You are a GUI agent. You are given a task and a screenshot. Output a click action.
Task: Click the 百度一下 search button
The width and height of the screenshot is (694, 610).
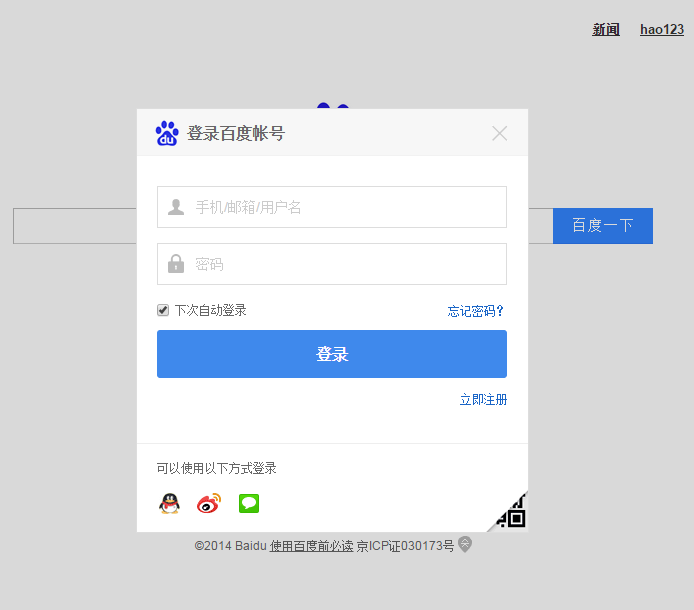tap(602, 226)
